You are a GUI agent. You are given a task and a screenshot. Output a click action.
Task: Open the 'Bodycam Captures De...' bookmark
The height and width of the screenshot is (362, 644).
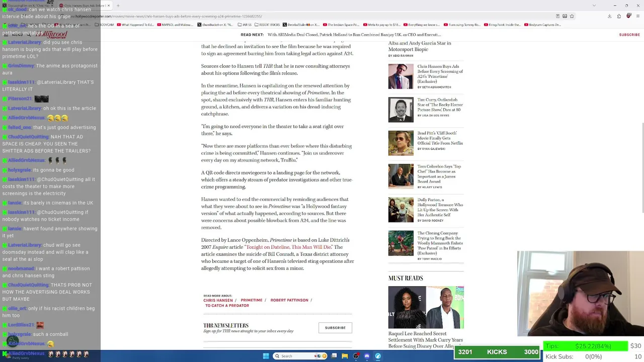tap(543, 25)
